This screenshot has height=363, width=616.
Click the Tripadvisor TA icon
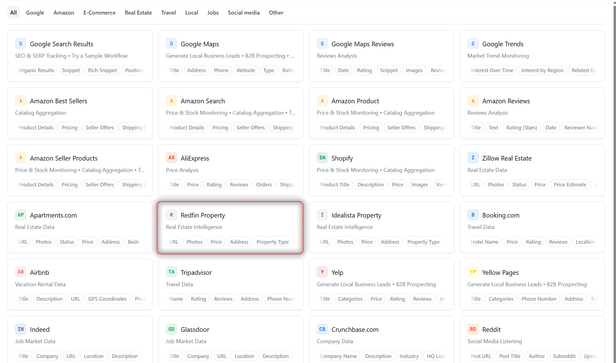pyautogui.click(x=171, y=272)
